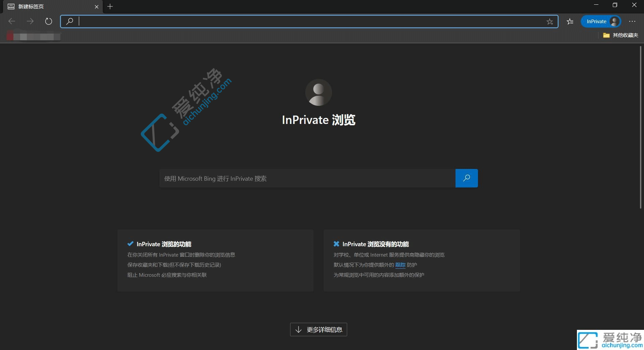
Task: Click the folder icon beside 其他收藏夹
Action: coord(606,35)
